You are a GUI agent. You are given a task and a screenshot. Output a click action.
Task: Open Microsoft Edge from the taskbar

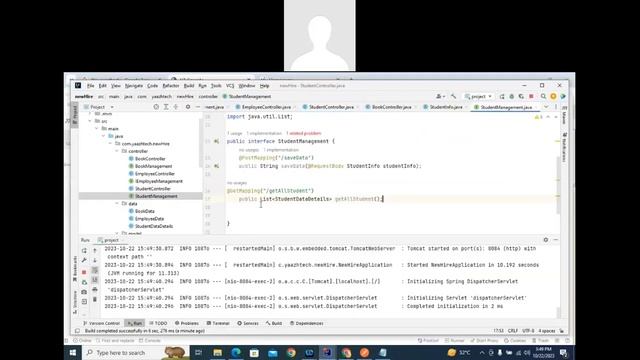pyautogui.click(x=236, y=352)
